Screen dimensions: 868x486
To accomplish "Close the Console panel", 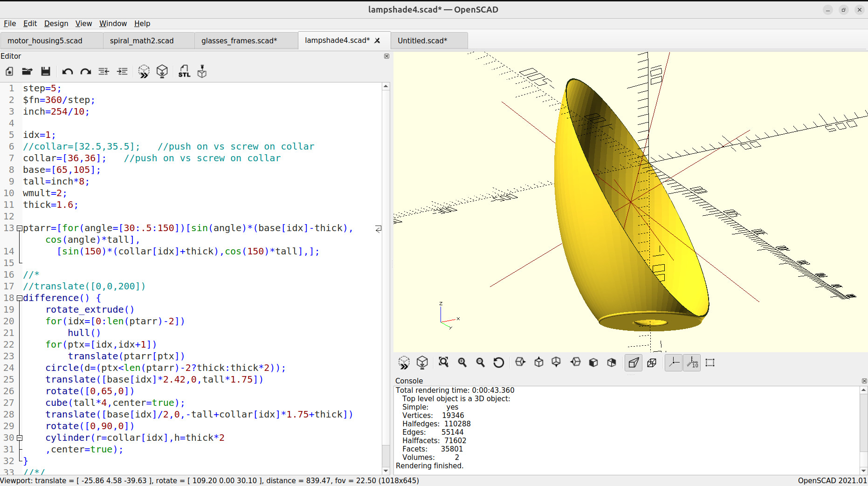I will pyautogui.click(x=864, y=381).
